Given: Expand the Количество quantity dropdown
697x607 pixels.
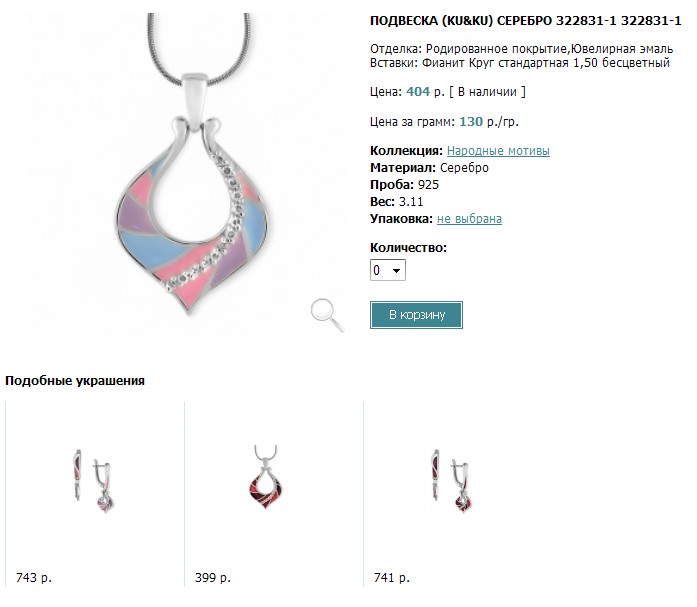Looking at the screenshot, I should click(388, 270).
